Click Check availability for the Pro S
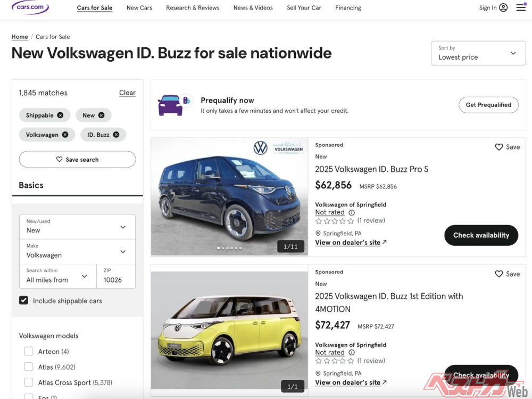The image size is (532, 399). pyautogui.click(x=481, y=235)
